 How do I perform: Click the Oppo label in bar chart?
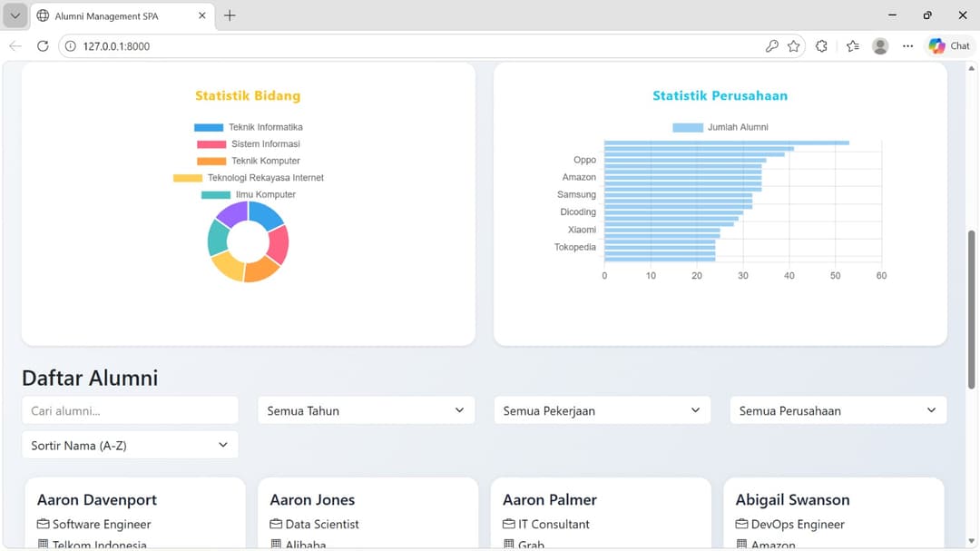585,160
